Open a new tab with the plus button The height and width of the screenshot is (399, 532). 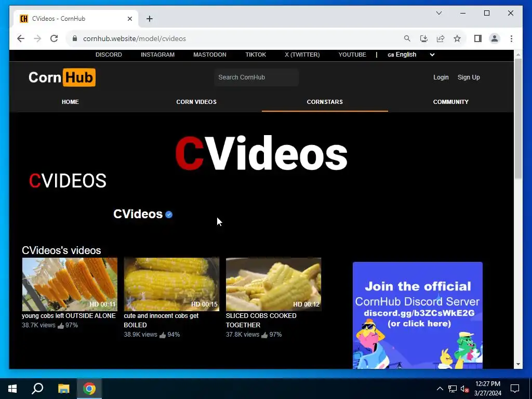(x=150, y=19)
